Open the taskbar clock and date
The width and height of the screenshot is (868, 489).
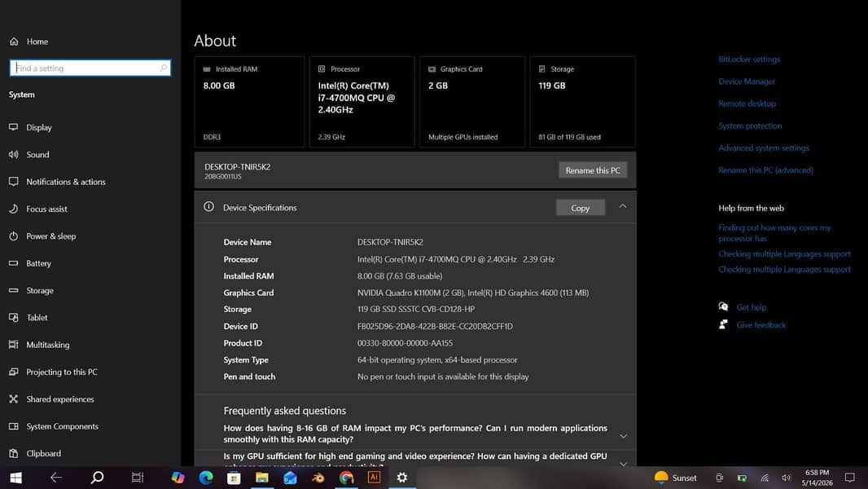click(817, 478)
